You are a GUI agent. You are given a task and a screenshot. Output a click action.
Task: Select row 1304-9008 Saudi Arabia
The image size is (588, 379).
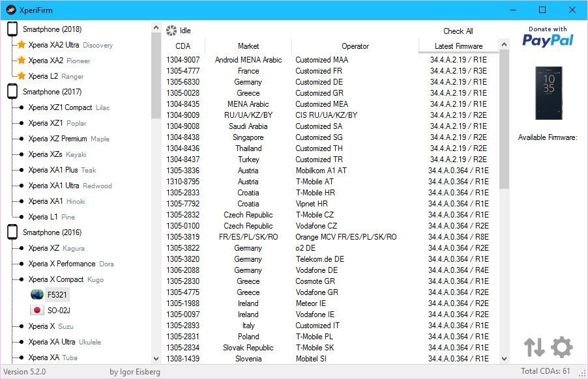coord(331,126)
